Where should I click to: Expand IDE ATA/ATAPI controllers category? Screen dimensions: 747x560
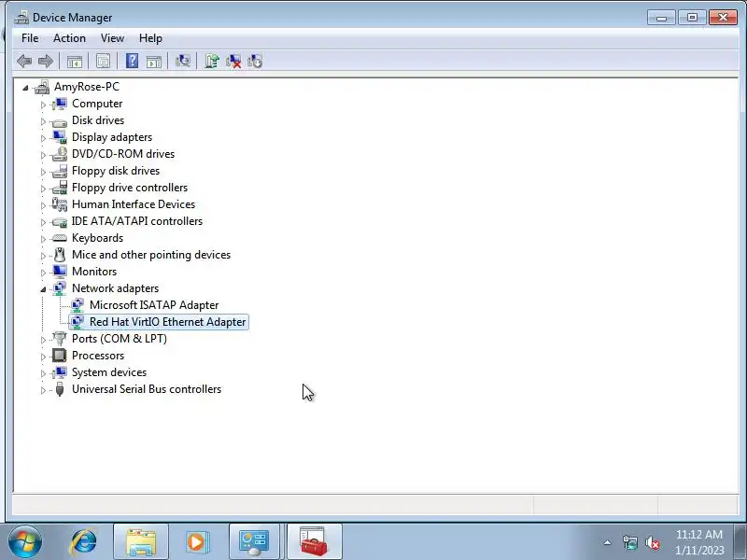point(43,222)
